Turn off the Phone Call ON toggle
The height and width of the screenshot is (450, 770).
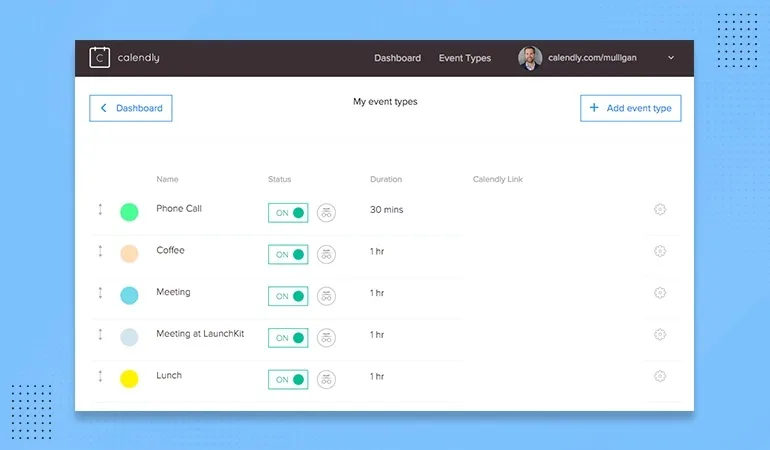point(288,212)
